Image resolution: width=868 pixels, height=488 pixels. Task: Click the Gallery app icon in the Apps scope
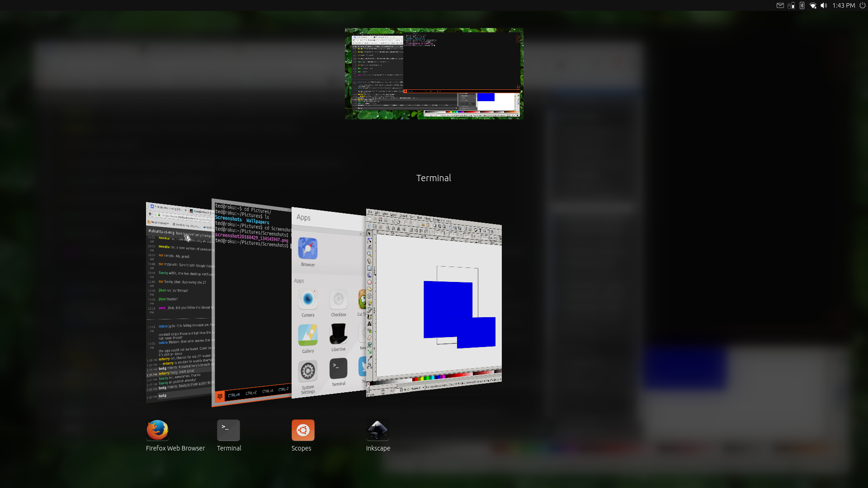[x=308, y=335]
